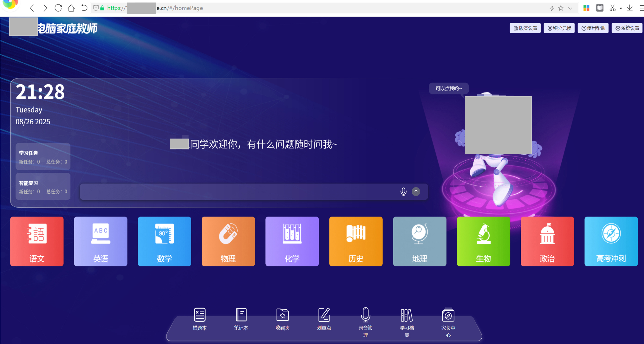The height and width of the screenshot is (344, 644).
Task: Select the 数学 math subject tile
Action: (164, 241)
